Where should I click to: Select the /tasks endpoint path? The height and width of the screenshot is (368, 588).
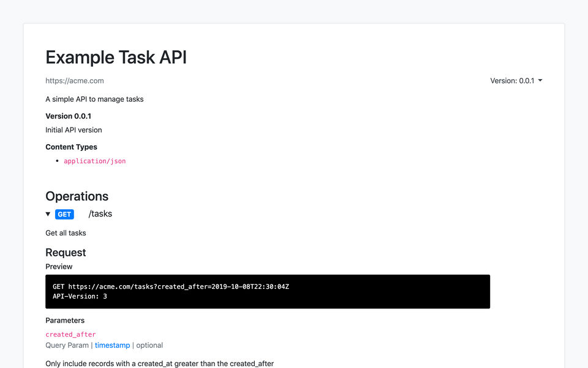[x=100, y=214]
